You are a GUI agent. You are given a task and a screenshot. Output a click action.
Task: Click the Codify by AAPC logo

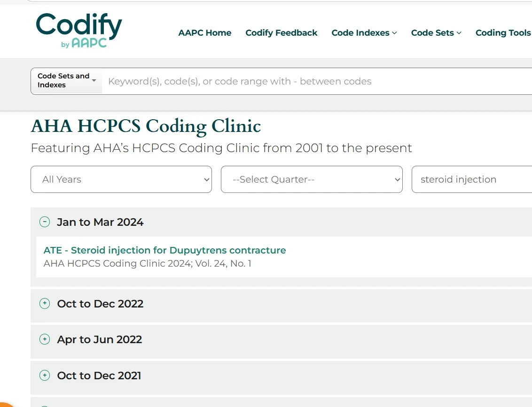(x=79, y=30)
